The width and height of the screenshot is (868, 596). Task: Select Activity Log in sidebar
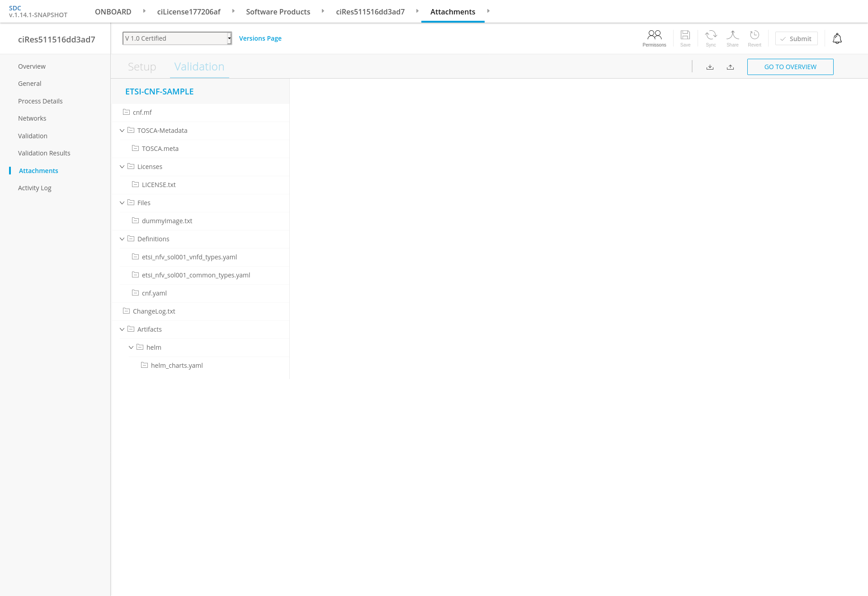35,188
